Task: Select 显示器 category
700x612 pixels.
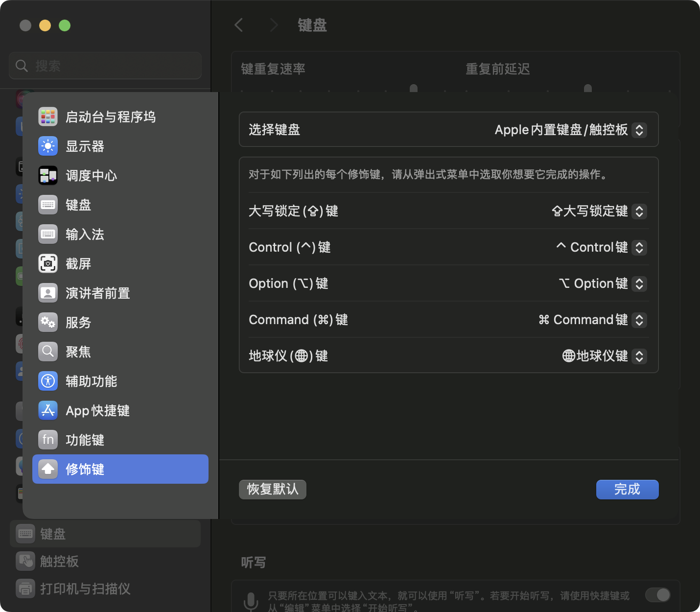Action: (x=120, y=146)
